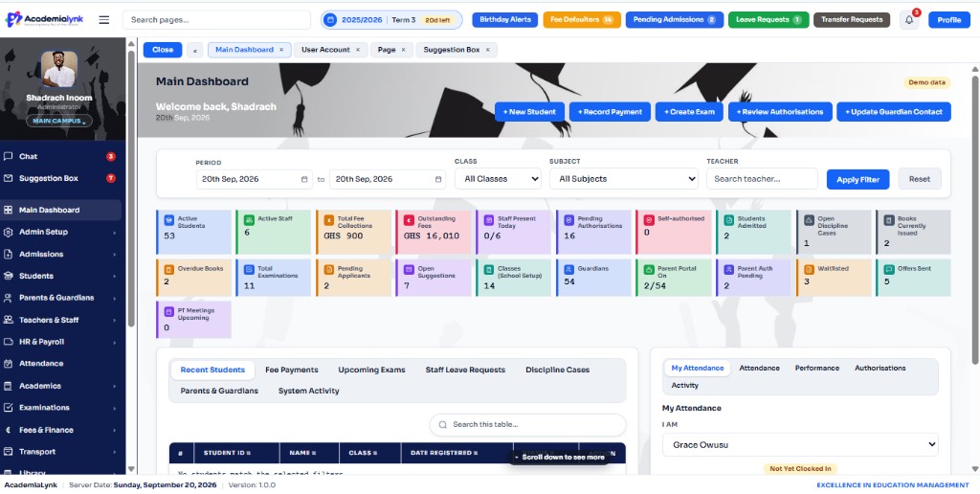Image resolution: width=980 pixels, height=494 pixels.
Task: Click the Reset filter button
Action: [x=920, y=179]
